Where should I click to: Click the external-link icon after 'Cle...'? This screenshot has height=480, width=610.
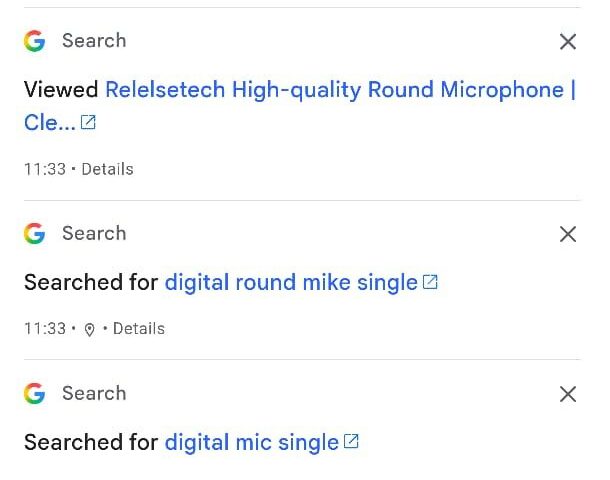click(x=89, y=123)
